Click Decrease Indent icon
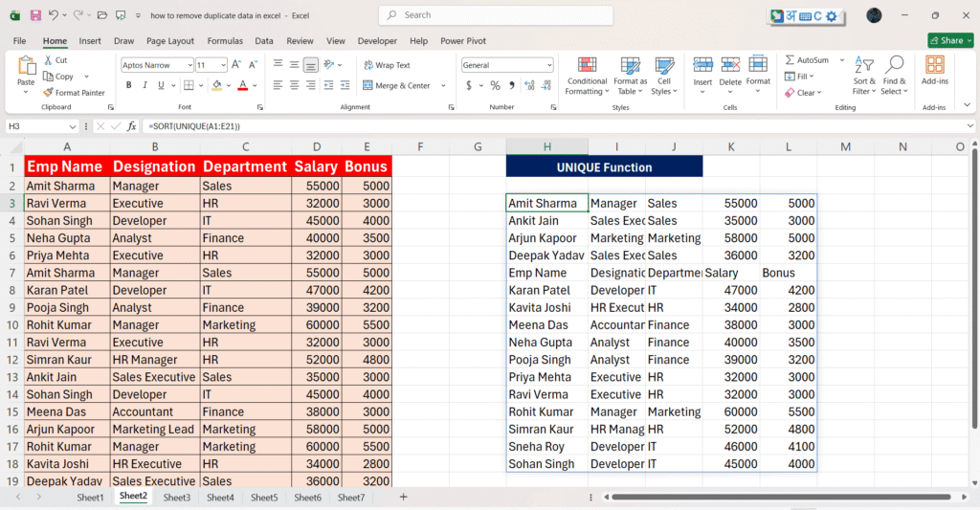The image size is (980, 510). click(329, 85)
